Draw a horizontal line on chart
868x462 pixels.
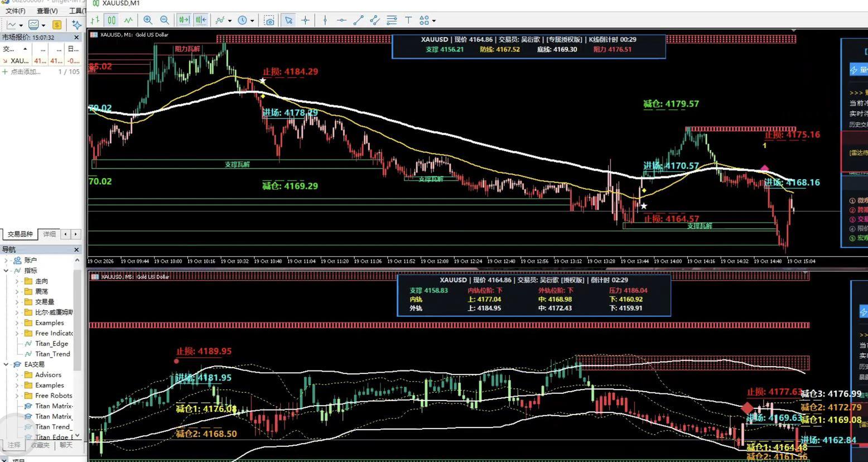(341, 20)
